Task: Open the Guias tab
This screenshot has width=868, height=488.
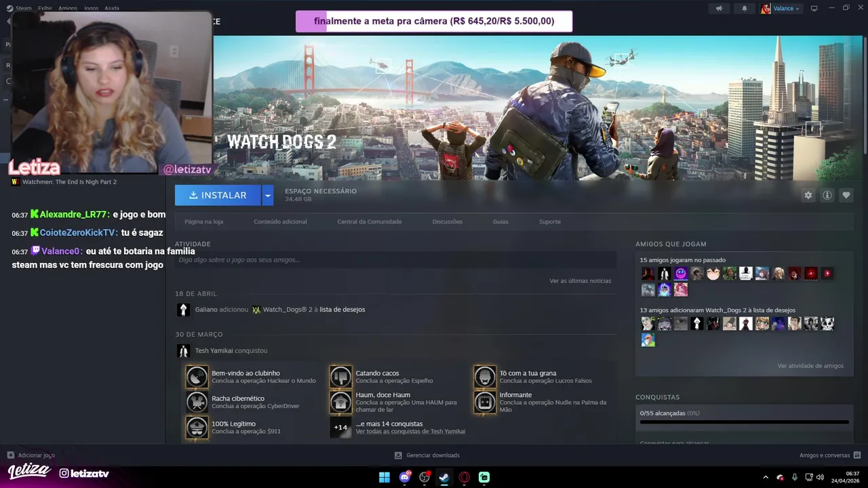Action: 500,222
